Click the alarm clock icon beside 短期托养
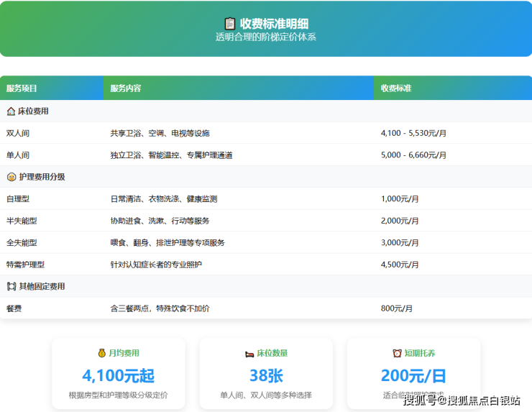Image resolution: width=532 pixels, height=412 pixels. click(x=397, y=353)
